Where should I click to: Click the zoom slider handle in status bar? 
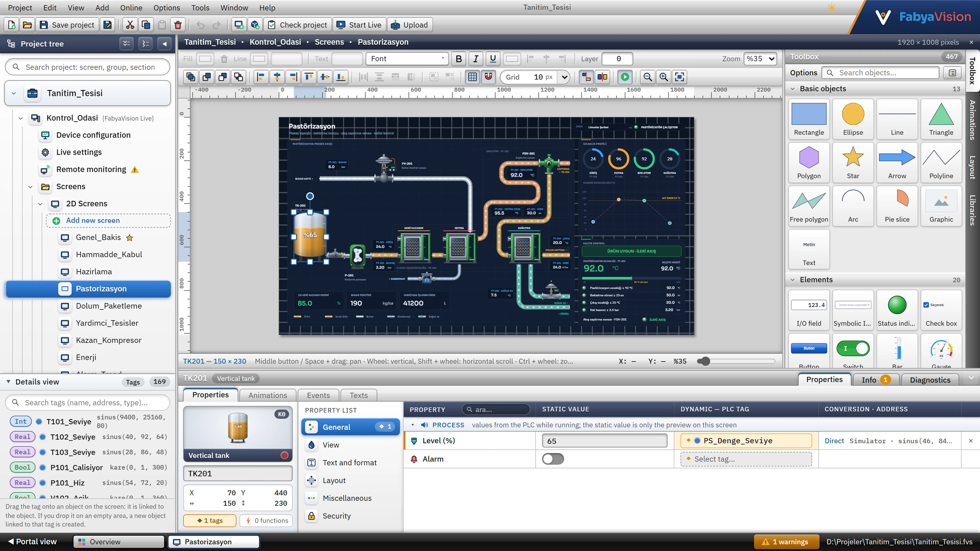click(x=705, y=361)
